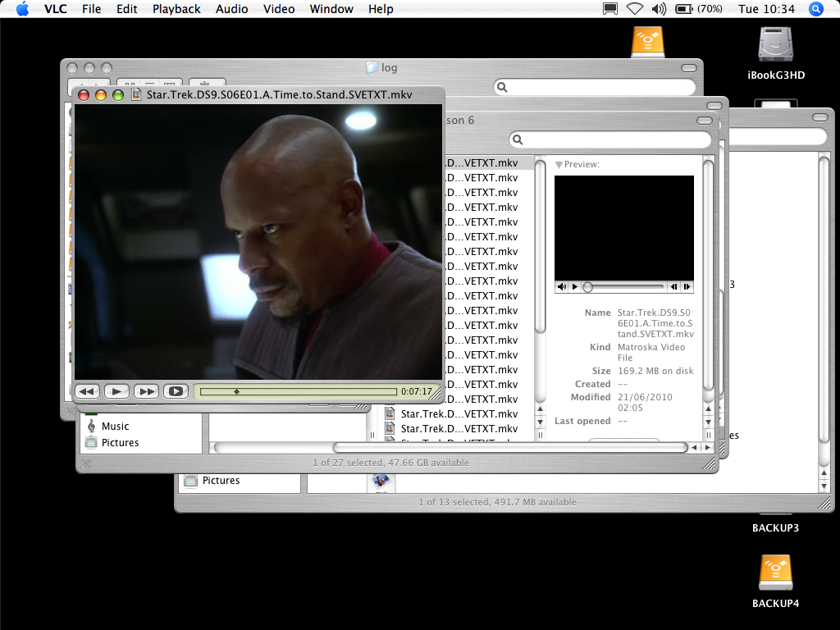Image resolution: width=840 pixels, height=630 pixels.
Task: Click the VLC rewind button
Action: (x=87, y=391)
